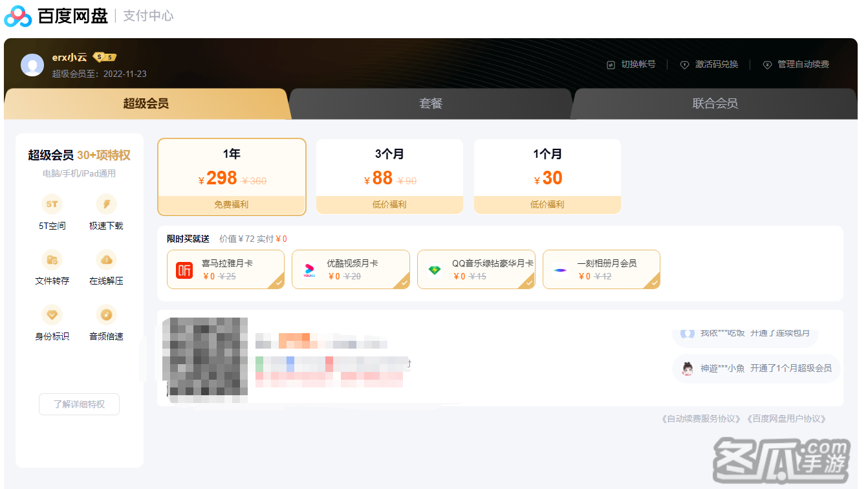Click the 免费福利 label on yearly plan
This screenshot has height=489, width=868.
coord(232,204)
